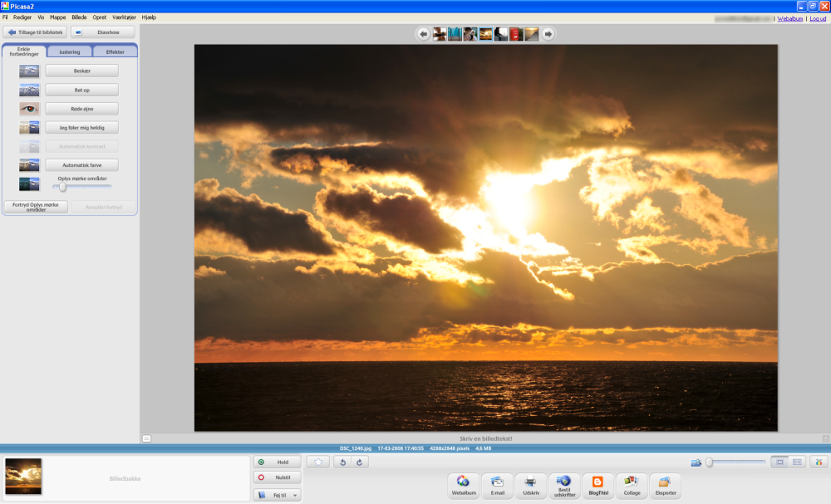This screenshot has height=504, width=831.
Task: Toggle caption visibility icon below photo
Action: coord(146,438)
